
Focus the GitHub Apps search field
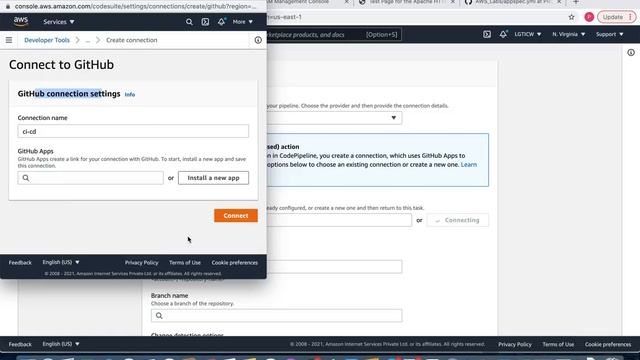pyautogui.click(x=90, y=178)
